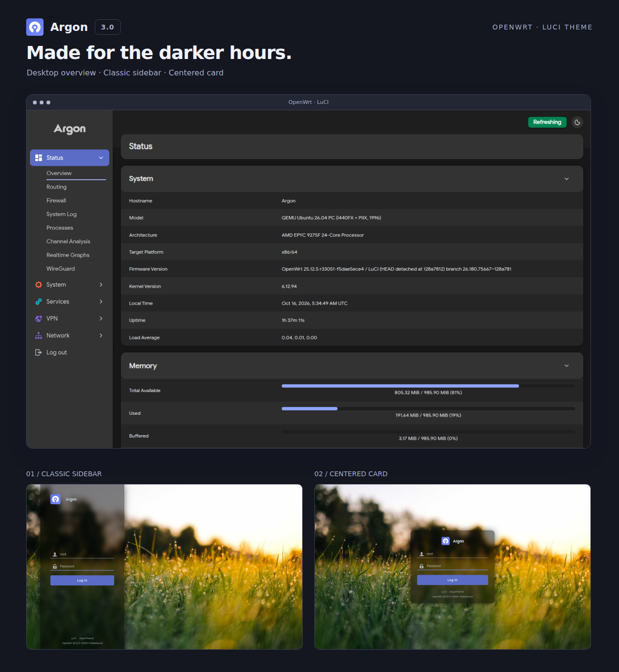
Task: Collapse the Memory section chevron
Action: click(567, 365)
